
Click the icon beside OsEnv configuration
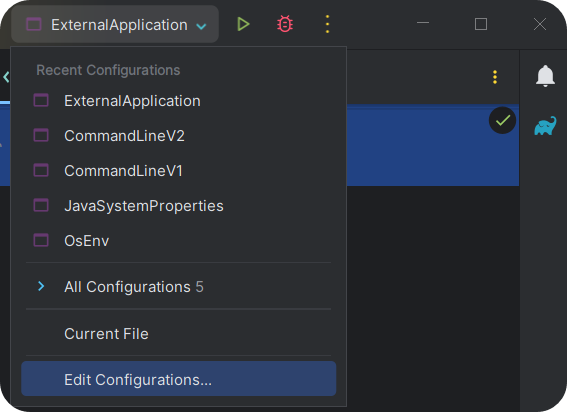[41, 240]
